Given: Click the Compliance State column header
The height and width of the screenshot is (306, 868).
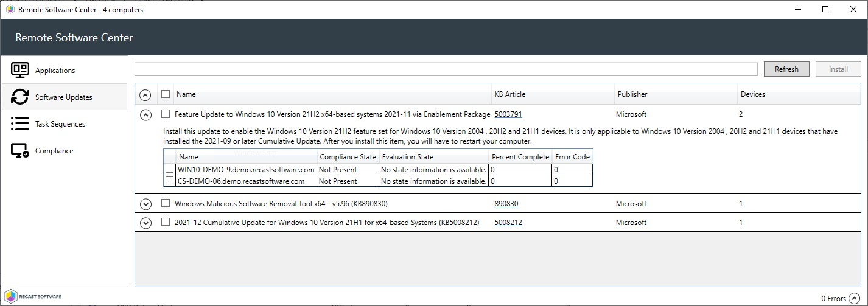Looking at the screenshot, I should click(348, 156).
